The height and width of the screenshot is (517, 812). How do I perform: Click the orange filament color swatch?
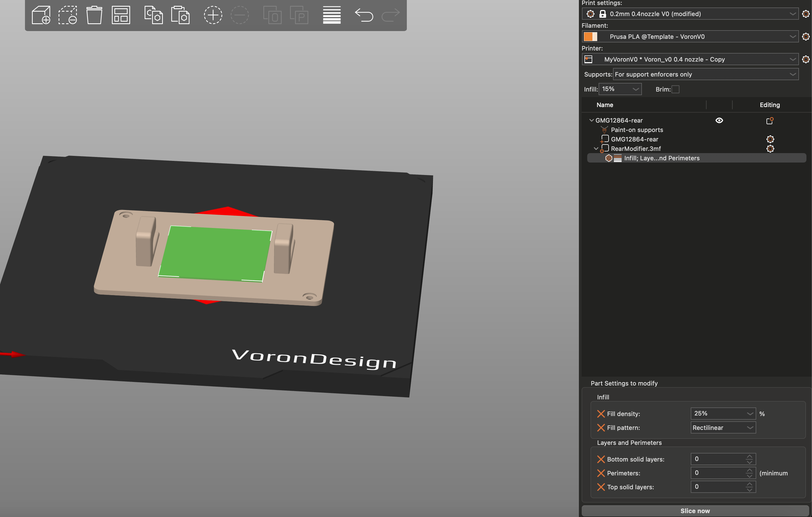(x=591, y=36)
